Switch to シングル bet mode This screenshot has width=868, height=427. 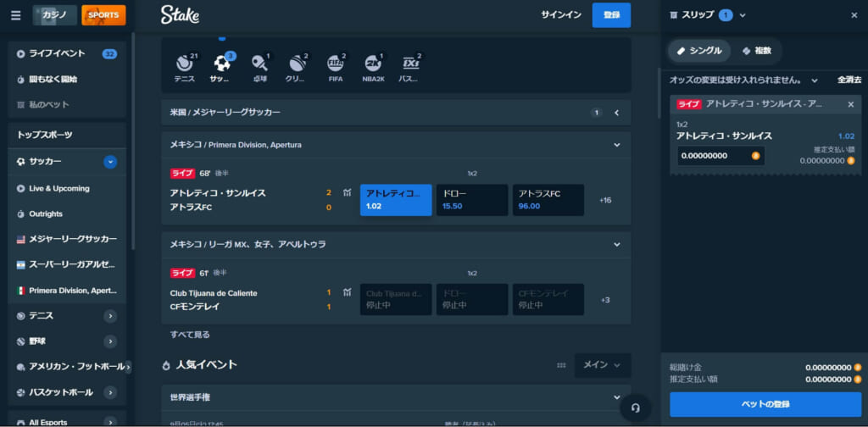click(x=698, y=51)
